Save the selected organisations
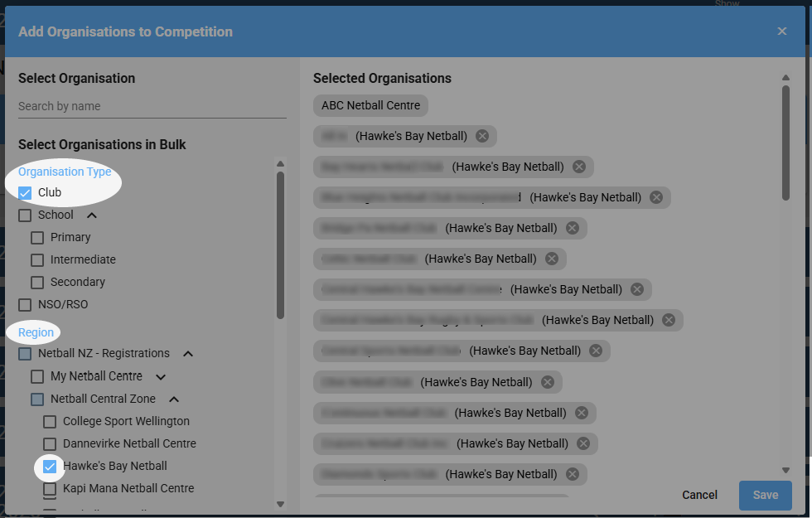The height and width of the screenshot is (518, 812). click(x=766, y=496)
